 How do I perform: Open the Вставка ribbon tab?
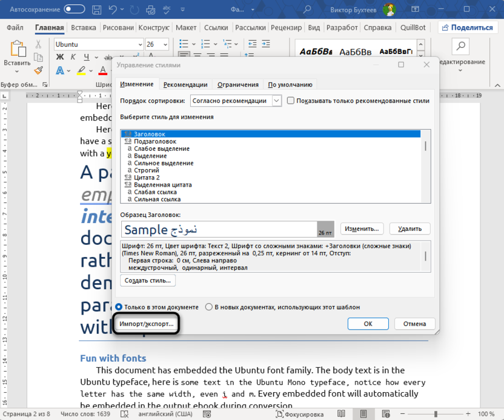(83, 28)
